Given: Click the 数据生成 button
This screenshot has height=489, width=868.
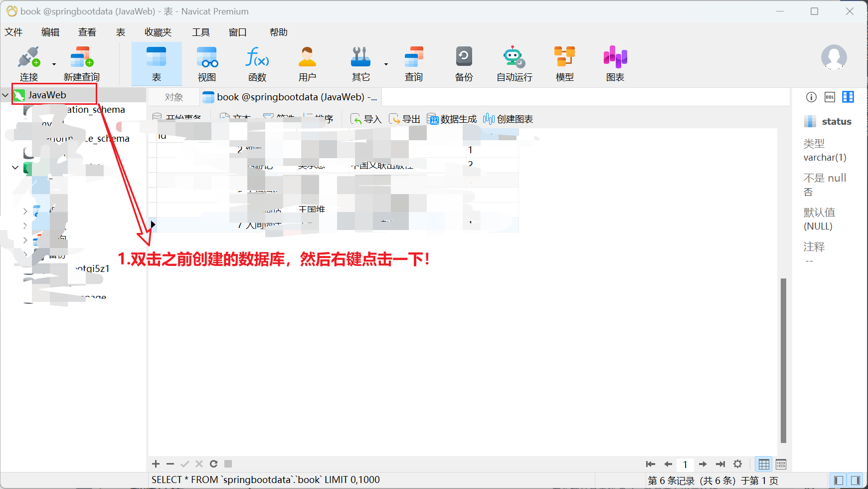Looking at the screenshot, I should tap(452, 119).
